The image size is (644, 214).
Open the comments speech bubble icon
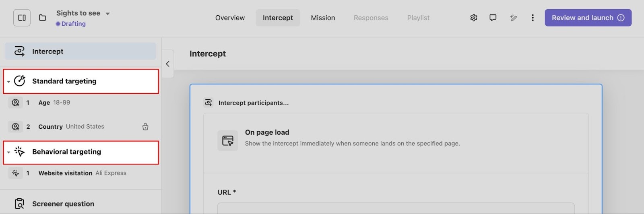tap(493, 18)
